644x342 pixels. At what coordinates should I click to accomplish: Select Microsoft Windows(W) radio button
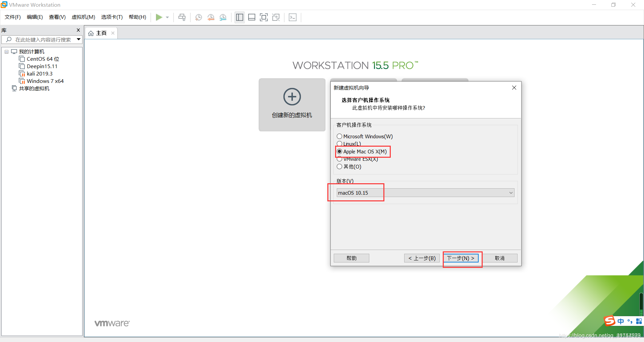tap(339, 136)
